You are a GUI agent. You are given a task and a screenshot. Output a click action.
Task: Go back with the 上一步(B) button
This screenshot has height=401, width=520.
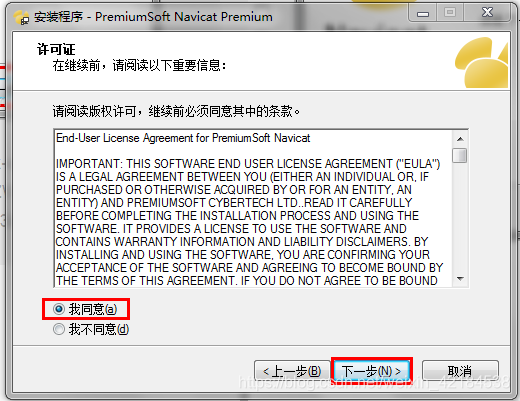[292, 371]
